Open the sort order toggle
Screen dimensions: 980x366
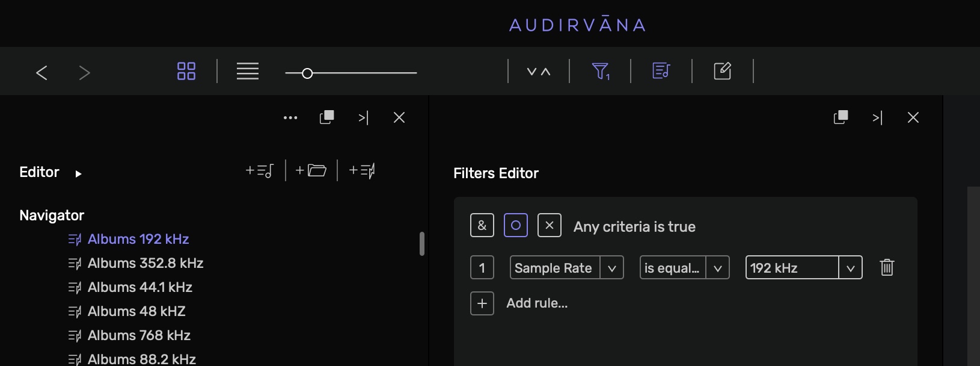point(539,72)
